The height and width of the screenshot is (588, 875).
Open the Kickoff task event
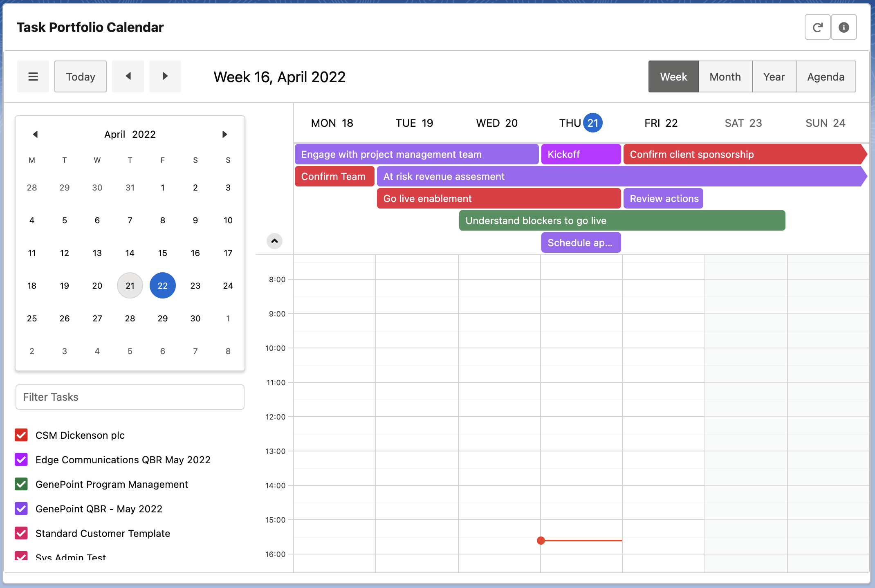coord(581,154)
